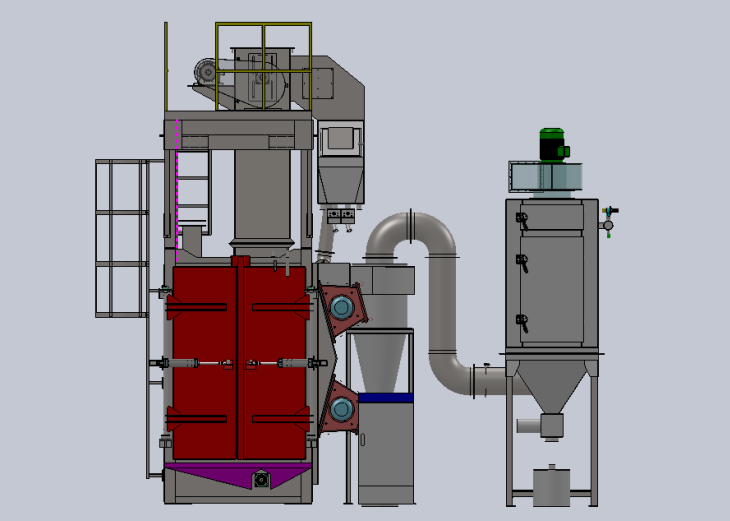730x521 pixels.
Task: Select the left side ladder cage
Action: (120, 238)
